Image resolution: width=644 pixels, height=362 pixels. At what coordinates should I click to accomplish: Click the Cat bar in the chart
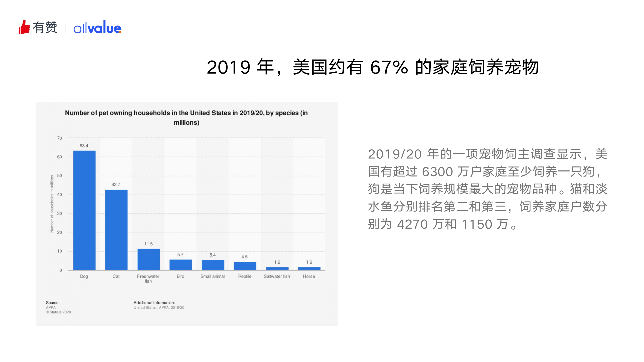pyautogui.click(x=116, y=230)
